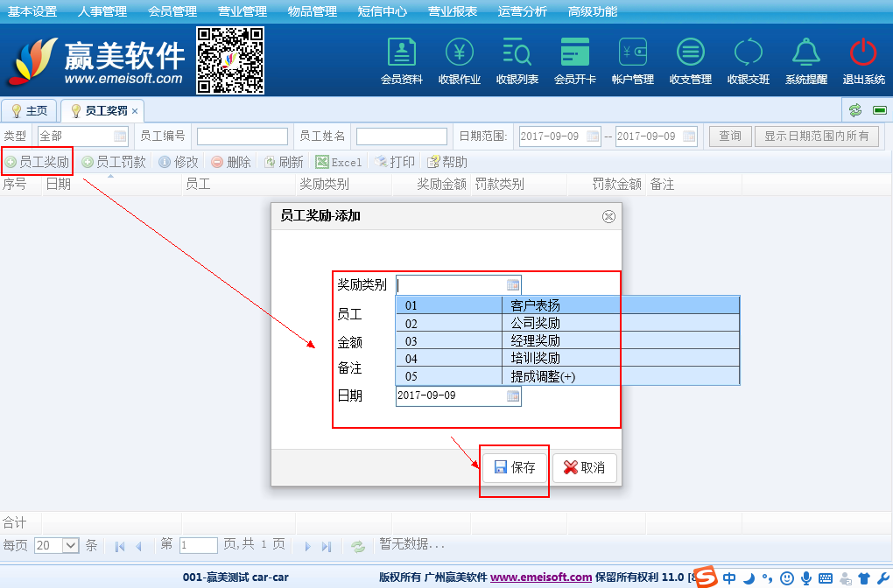Click the 系统提醒 bell icon
893x588 pixels.
tap(805, 61)
